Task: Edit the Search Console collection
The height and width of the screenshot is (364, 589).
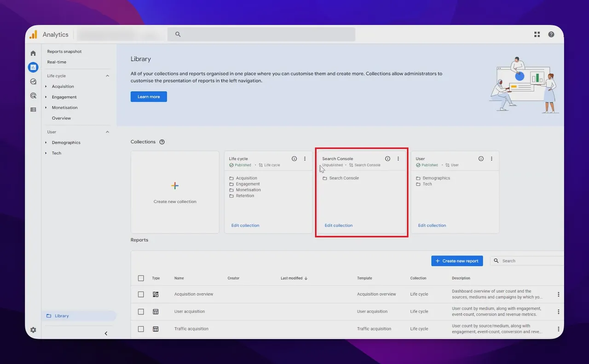Action: 339,225
